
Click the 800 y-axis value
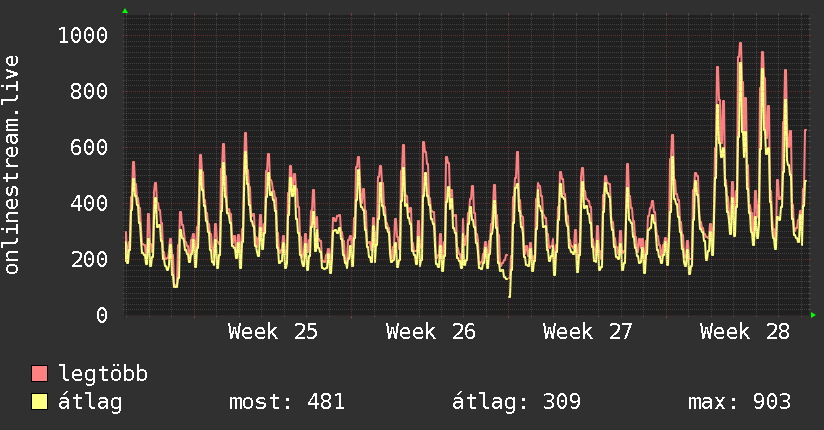coord(89,91)
